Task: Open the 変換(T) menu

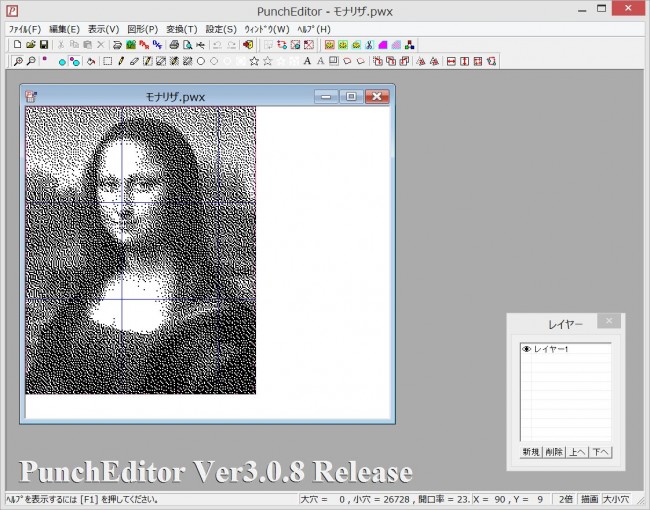Action: click(180, 29)
